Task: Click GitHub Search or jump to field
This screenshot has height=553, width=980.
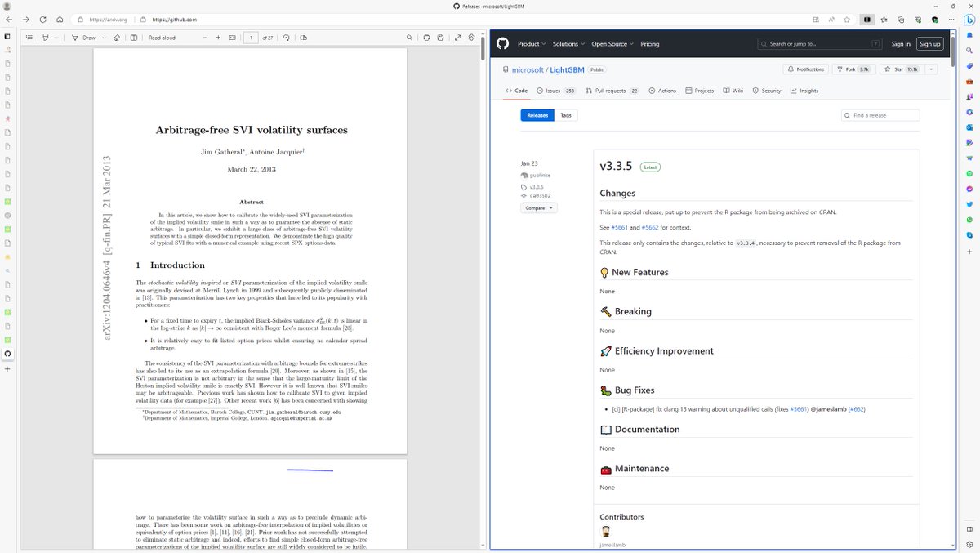Action: point(820,44)
